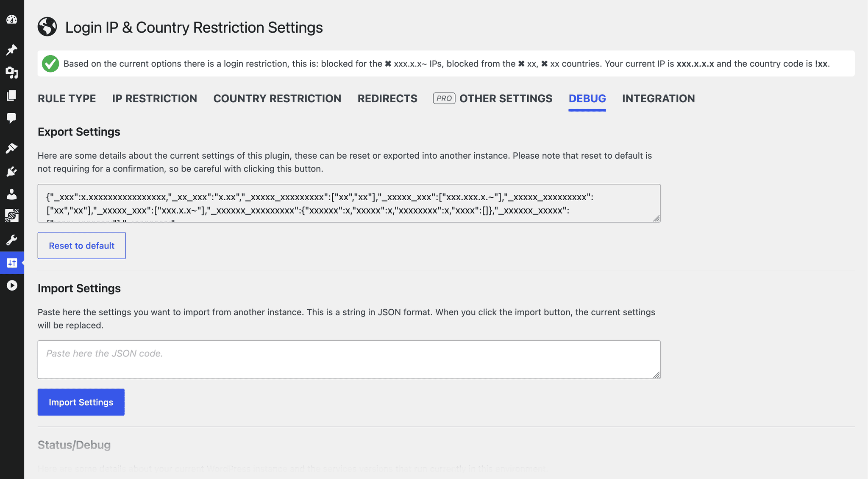
Task: Open the Users person icon
Action: pyautogui.click(x=12, y=194)
